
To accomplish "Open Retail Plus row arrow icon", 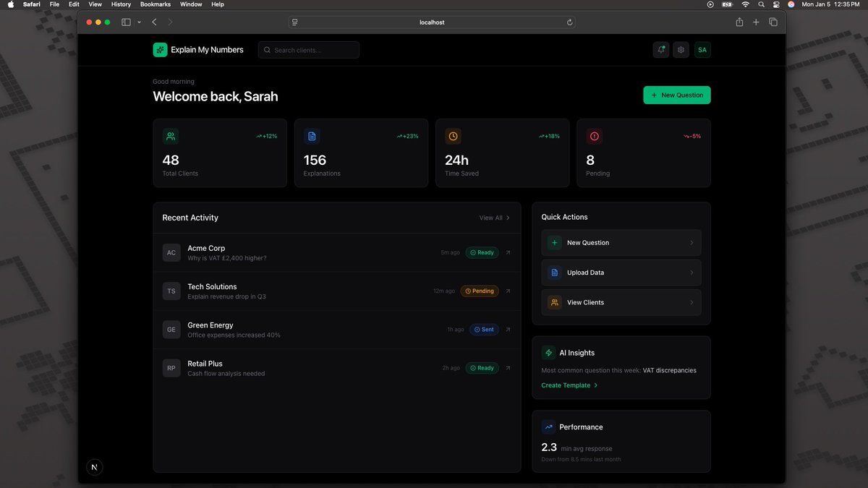I will [x=508, y=368].
